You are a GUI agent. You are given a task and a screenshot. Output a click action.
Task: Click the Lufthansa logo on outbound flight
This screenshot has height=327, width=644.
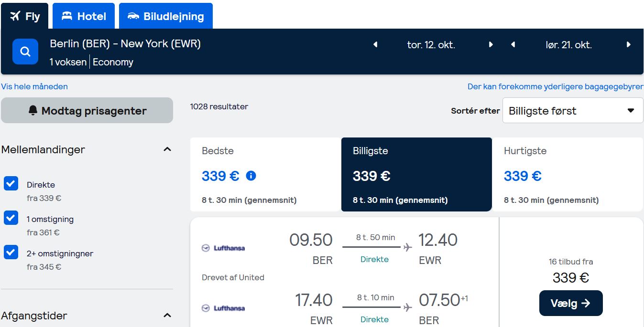click(223, 248)
